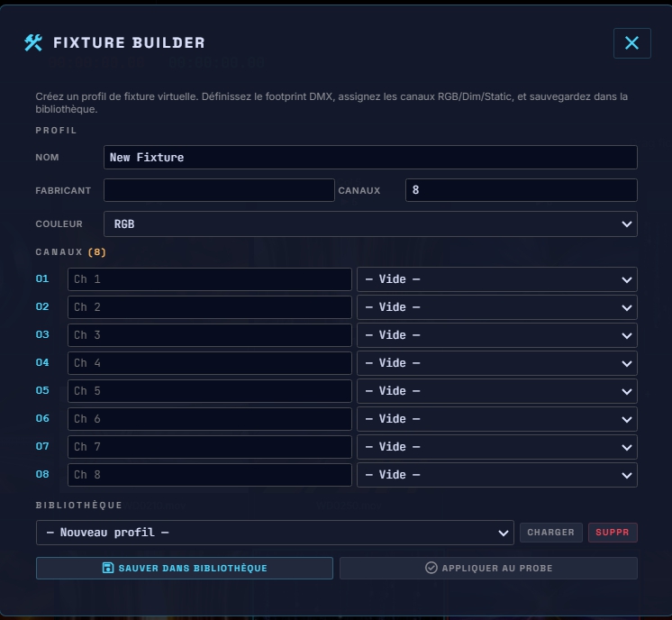Click the Ch 1 name field

pos(210,279)
